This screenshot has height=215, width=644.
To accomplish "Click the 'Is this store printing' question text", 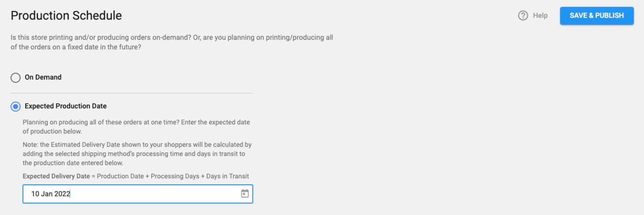I will point(172,37).
